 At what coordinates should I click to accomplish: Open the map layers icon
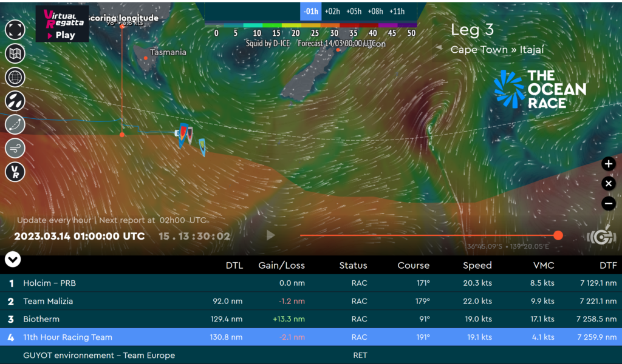15,53
